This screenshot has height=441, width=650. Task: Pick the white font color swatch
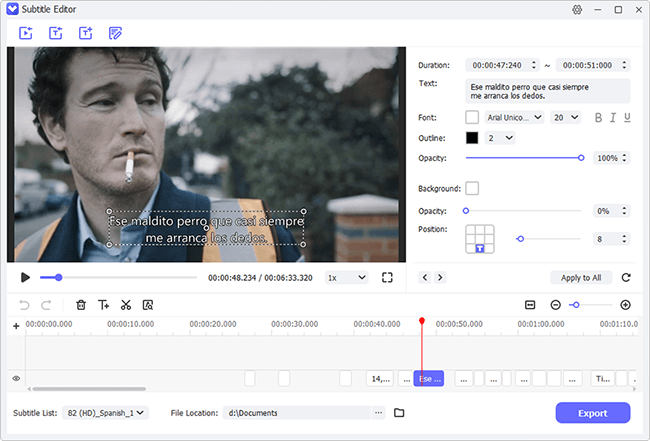(x=472, y=117)
